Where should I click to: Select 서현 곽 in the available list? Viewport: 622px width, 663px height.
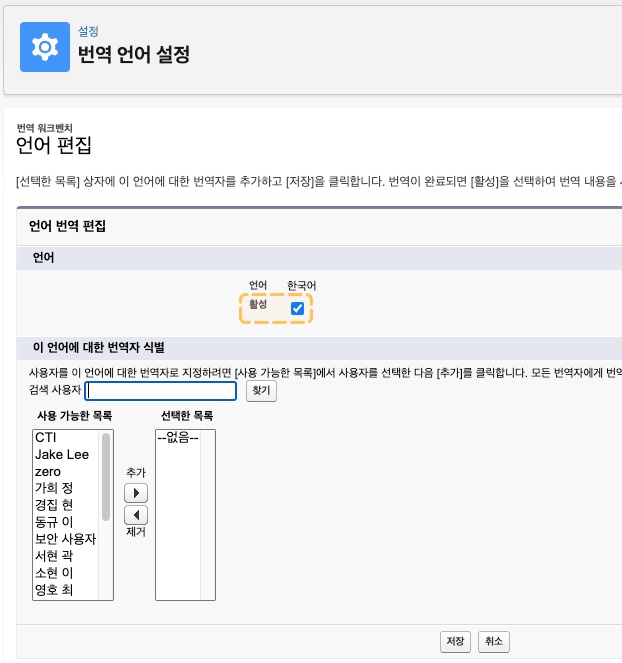[x=66, y=556]
